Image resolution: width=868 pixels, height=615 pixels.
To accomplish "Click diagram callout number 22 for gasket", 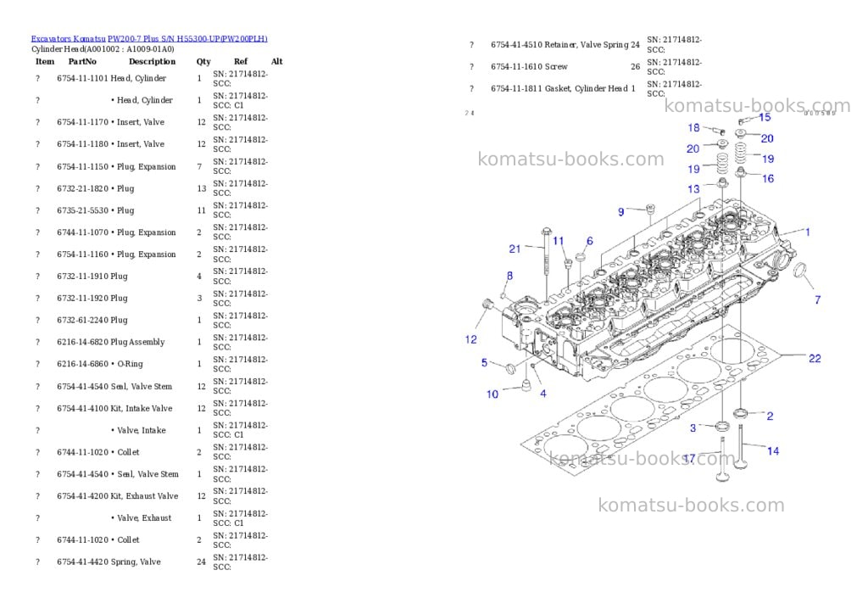I will coord(815,359).
